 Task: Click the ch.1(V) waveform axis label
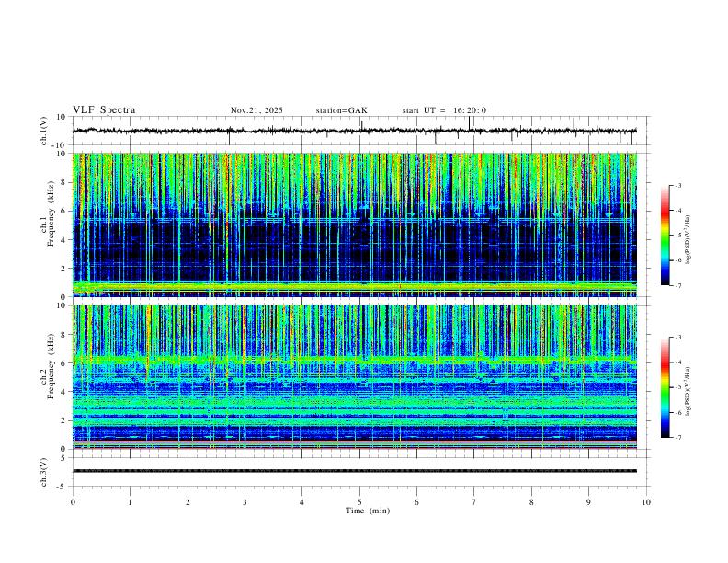[44, 131]
